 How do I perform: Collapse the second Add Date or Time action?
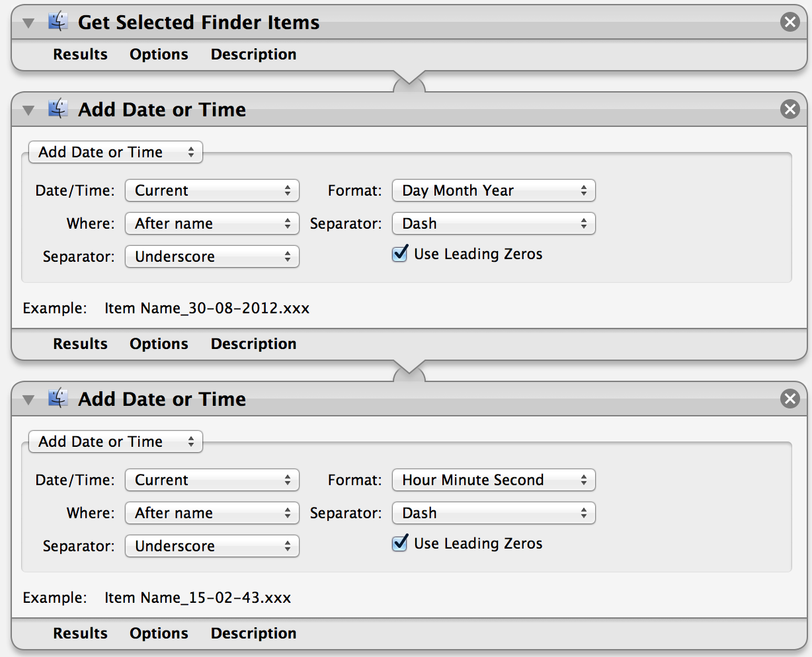pos(28,400)
